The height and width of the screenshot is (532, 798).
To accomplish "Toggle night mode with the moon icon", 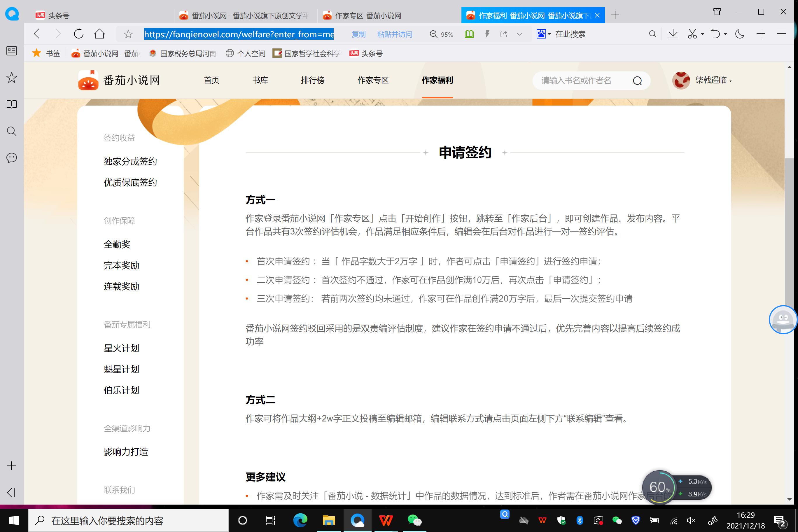I will tap(740, 34).
